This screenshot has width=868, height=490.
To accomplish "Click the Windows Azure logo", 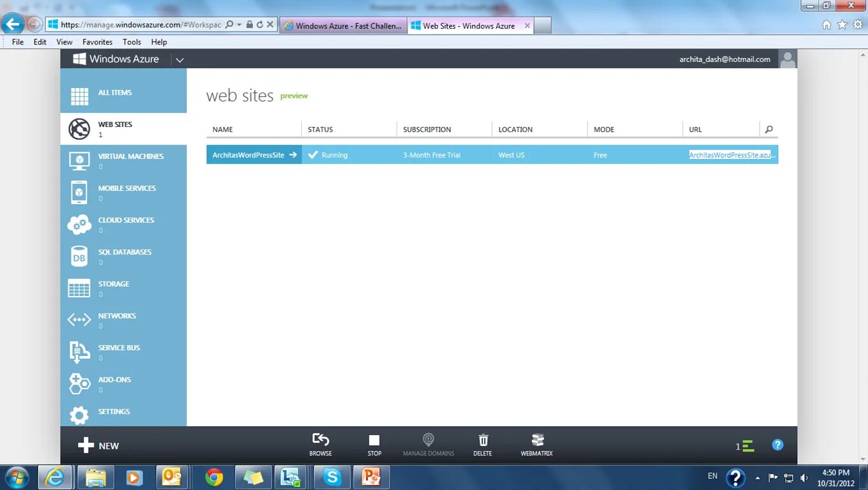I will (116, 59).
